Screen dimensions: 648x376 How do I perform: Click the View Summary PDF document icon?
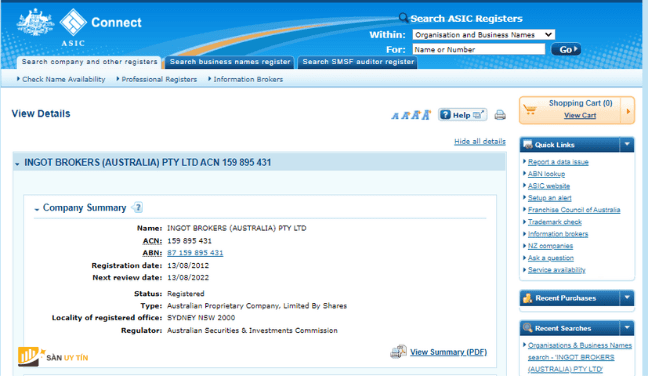point(398,352)
